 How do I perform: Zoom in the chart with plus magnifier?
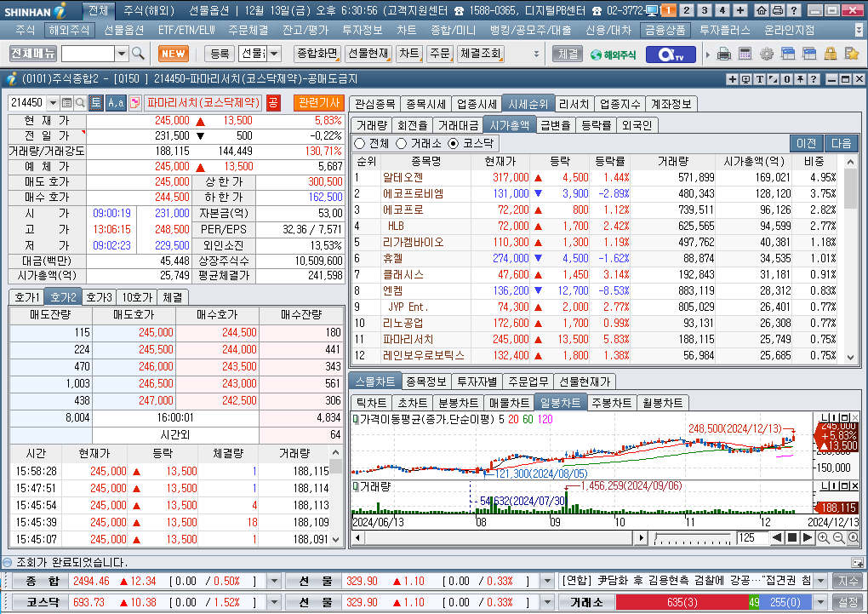tap(823, 537)
